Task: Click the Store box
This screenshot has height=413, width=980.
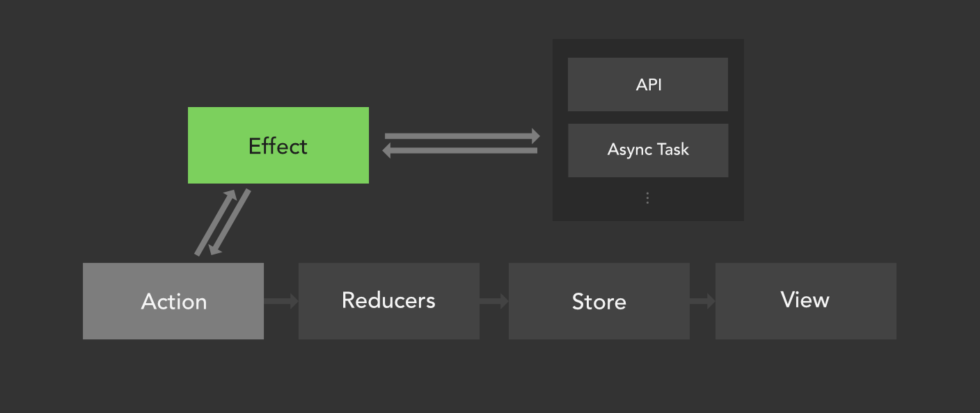Action: tap(599, 301)
